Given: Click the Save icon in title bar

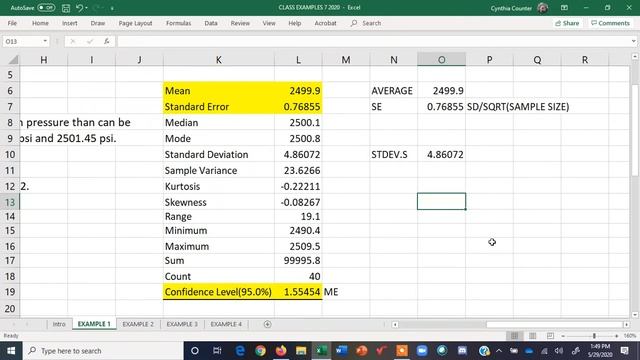Looking at the screenshot, I should (66, 8).
